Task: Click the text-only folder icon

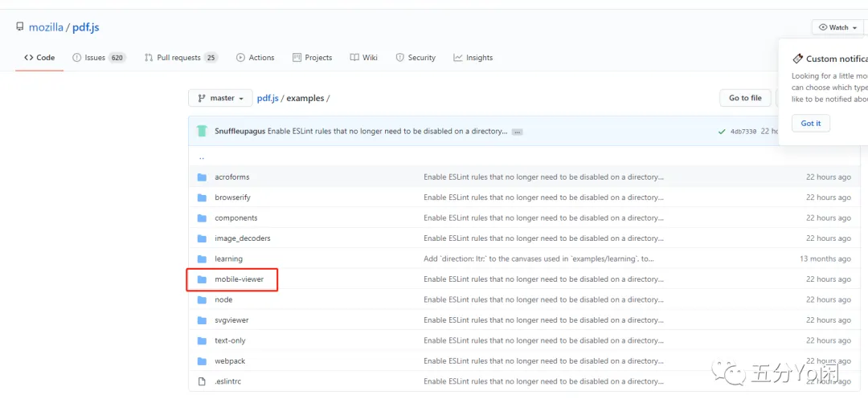Action: coord(202,340)
